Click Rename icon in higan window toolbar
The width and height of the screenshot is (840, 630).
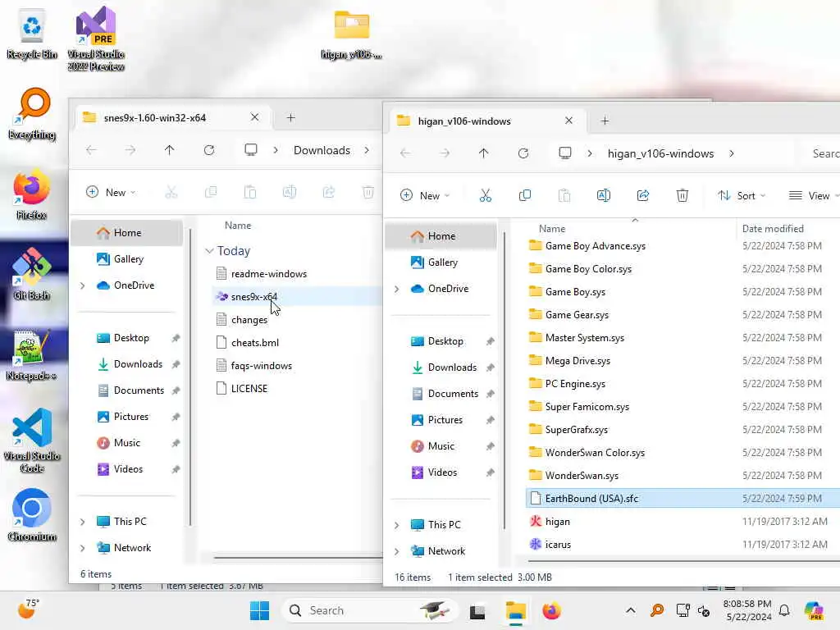[x=603, y=195]
